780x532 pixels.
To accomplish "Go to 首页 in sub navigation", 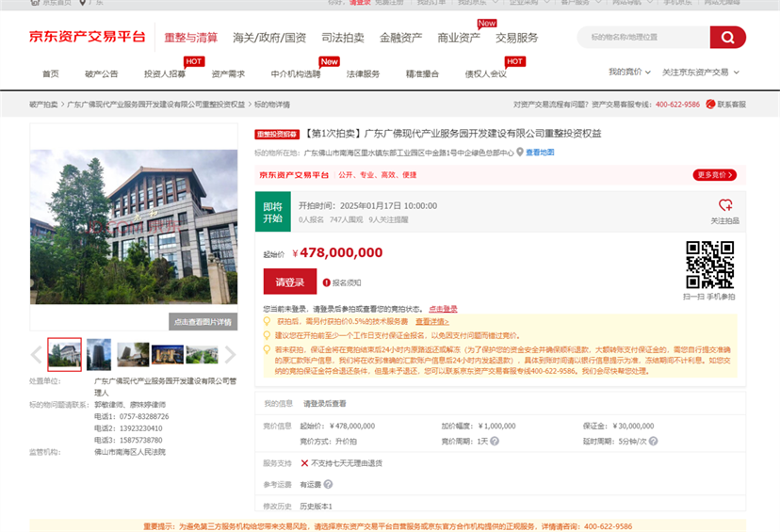I will (51, 73).
